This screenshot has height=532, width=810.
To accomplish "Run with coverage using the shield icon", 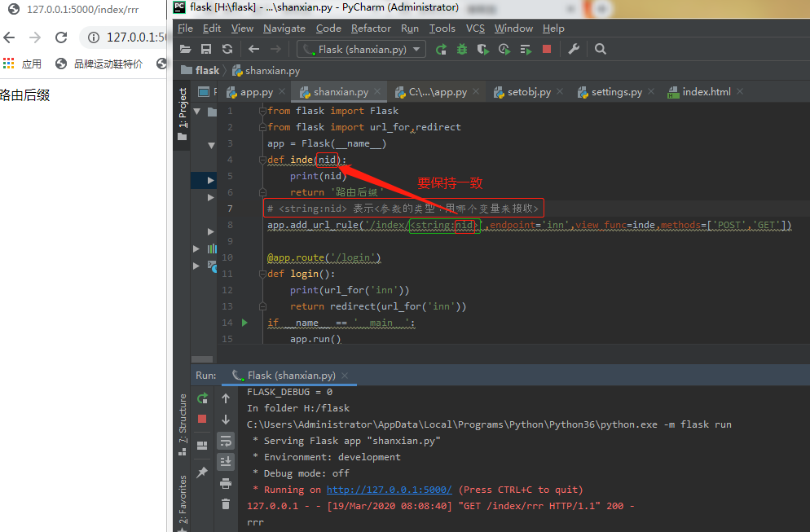I will 483,49.
